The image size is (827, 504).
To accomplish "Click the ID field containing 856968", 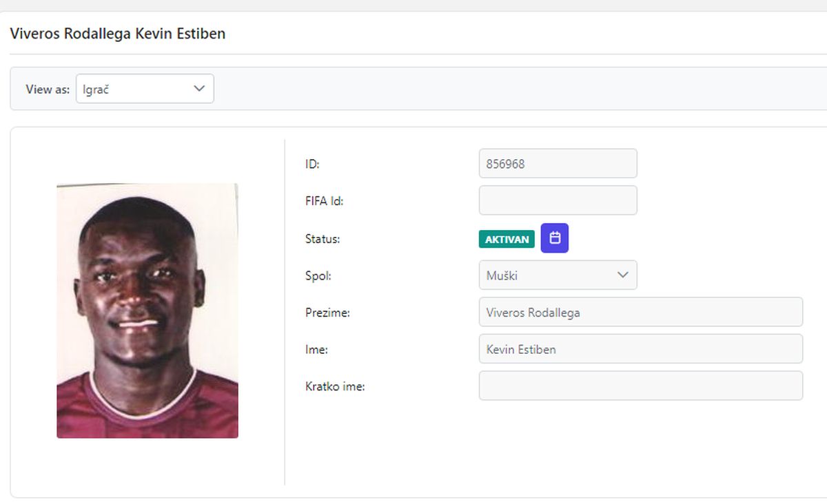I will coord(558,164).
